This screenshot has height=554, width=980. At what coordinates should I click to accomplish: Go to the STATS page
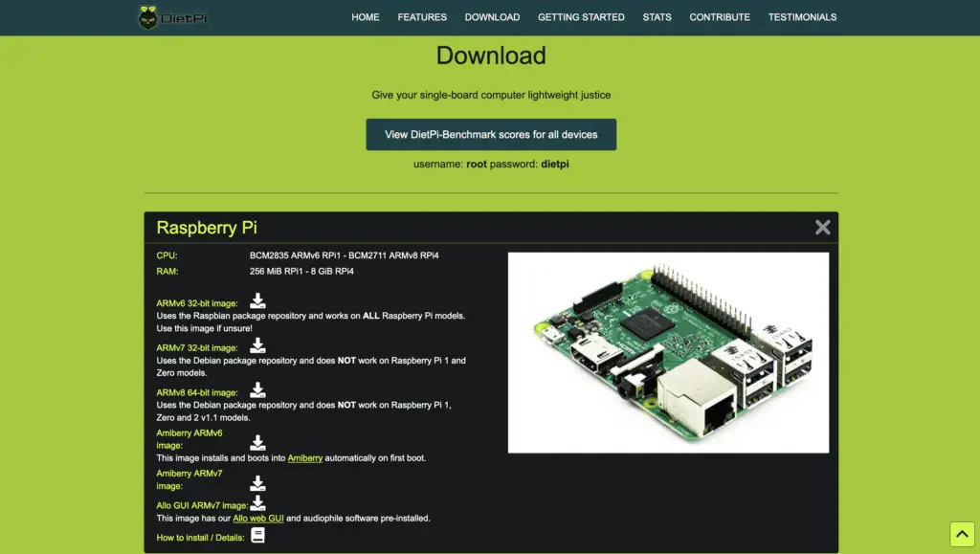coord(657,17)
